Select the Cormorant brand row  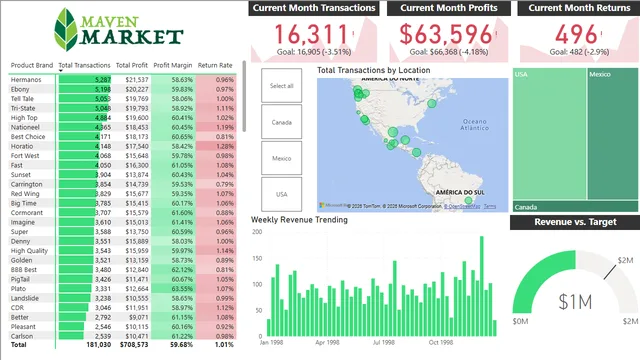[x=122, y=212]
